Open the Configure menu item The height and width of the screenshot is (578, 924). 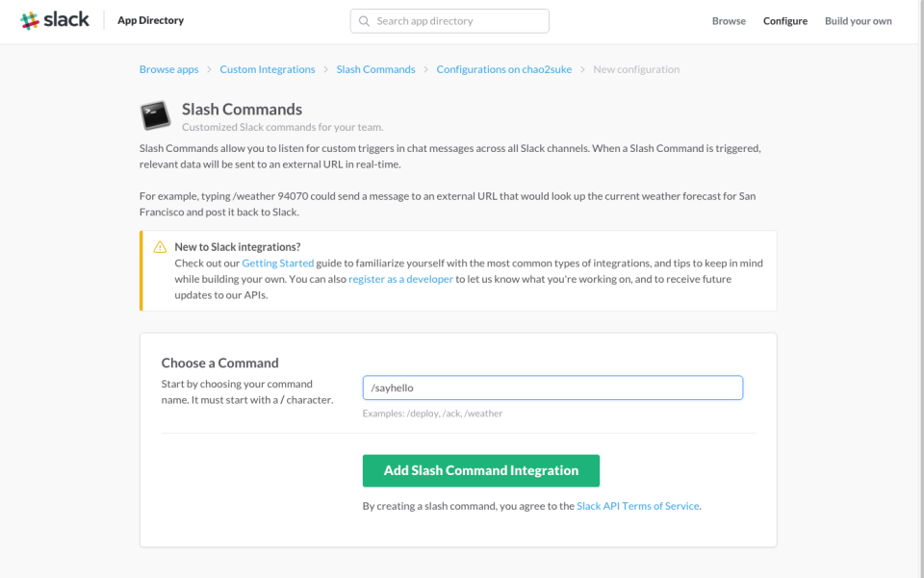pos(784,20)
